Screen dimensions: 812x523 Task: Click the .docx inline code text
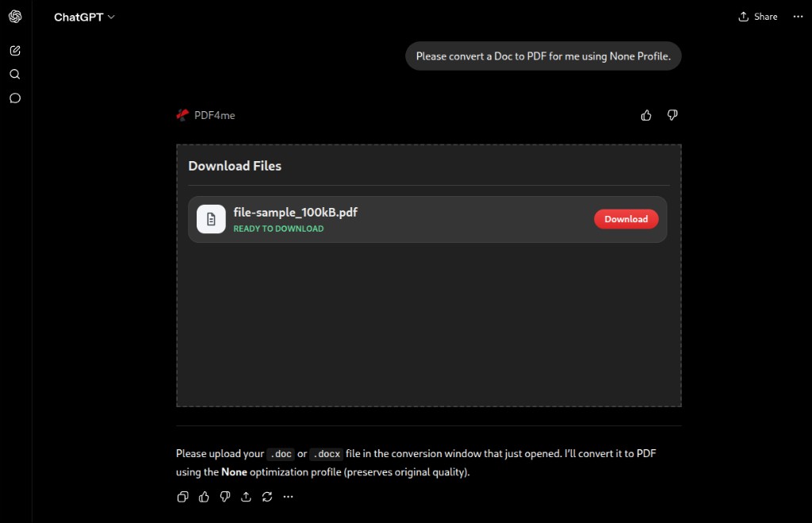(x=326, y=454)
